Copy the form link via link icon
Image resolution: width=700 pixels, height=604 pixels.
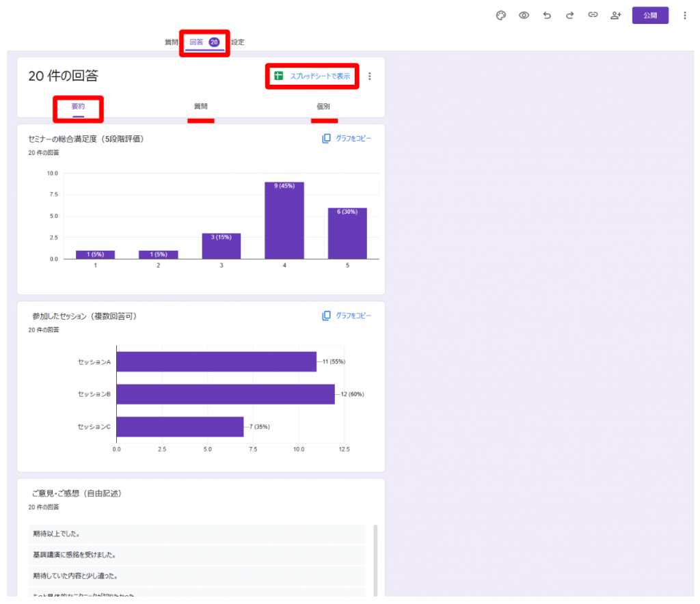click(593, 15)
